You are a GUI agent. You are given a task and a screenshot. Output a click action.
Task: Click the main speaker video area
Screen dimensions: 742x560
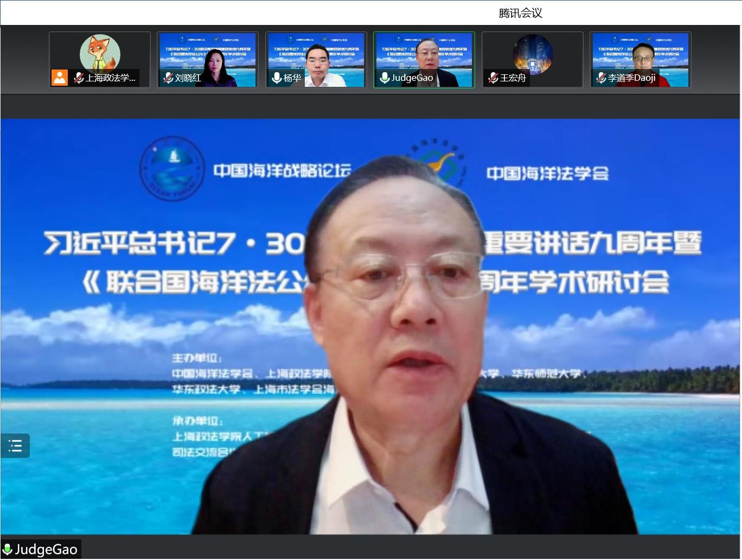pyautogui.click(x=370, y=326)
